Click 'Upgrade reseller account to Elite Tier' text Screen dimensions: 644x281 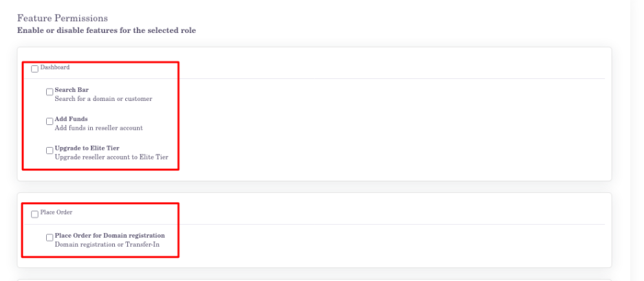click(111, 157)
